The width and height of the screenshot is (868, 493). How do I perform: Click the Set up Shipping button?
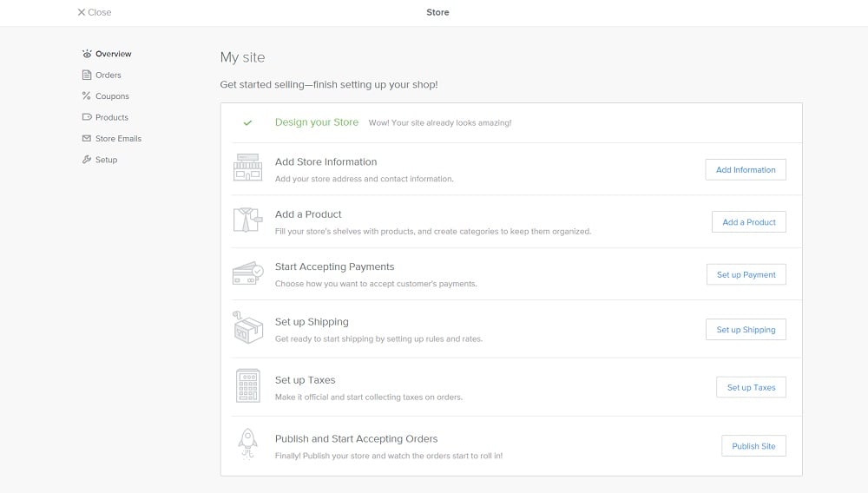tap(746, 330)
